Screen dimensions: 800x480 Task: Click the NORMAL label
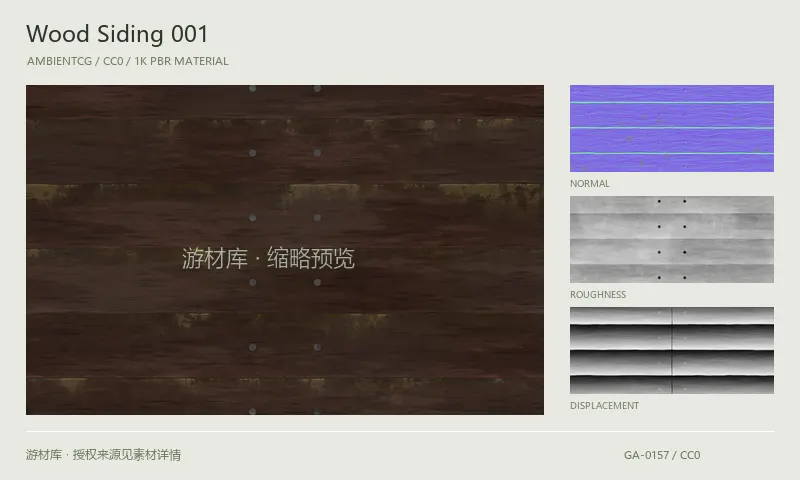point(589,184)
